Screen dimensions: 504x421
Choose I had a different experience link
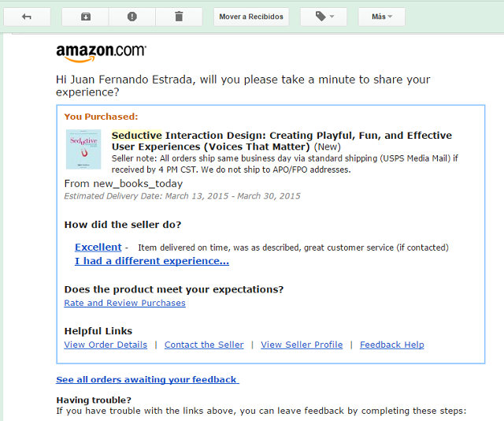click(x=152, y=261)
